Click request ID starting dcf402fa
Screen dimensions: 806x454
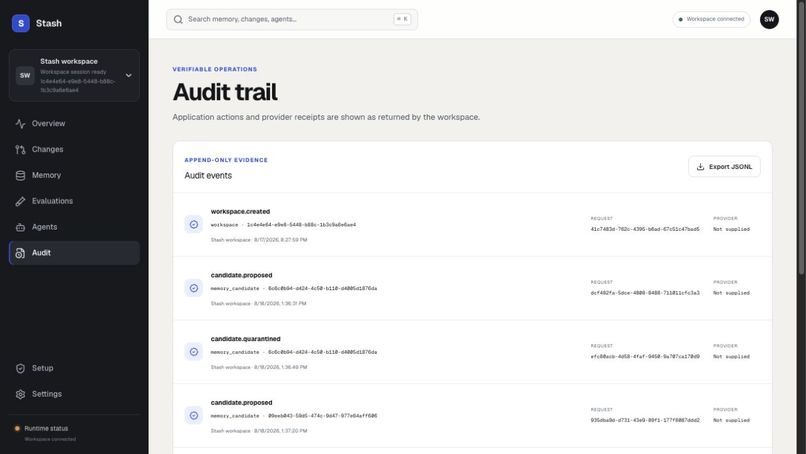[x=645, y=293]
